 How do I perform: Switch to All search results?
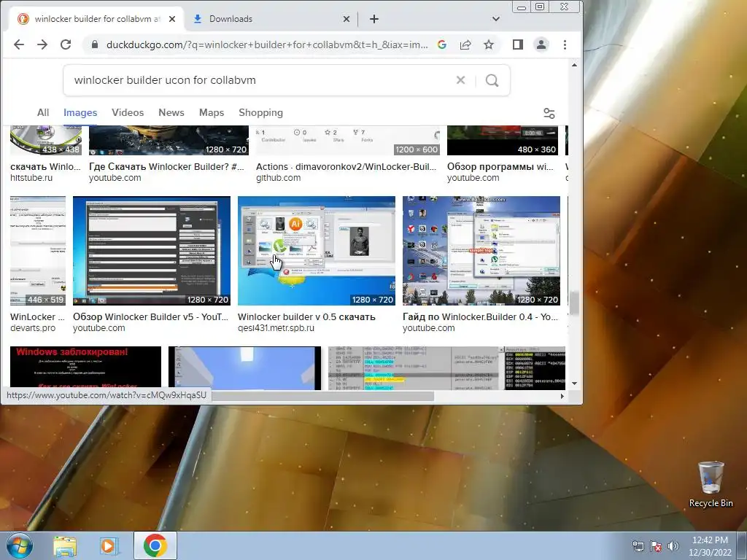[43, 113]
